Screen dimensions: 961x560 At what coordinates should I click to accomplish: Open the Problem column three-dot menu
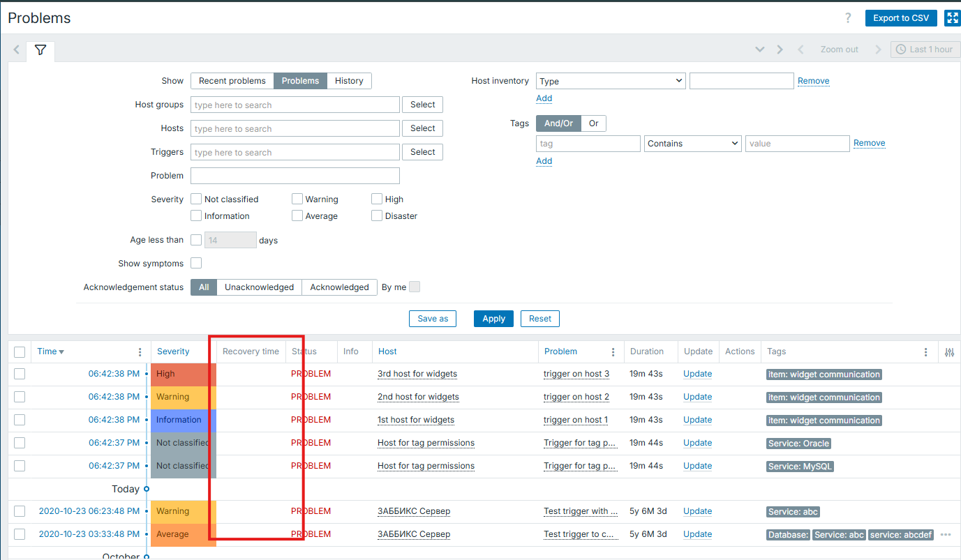613,352
